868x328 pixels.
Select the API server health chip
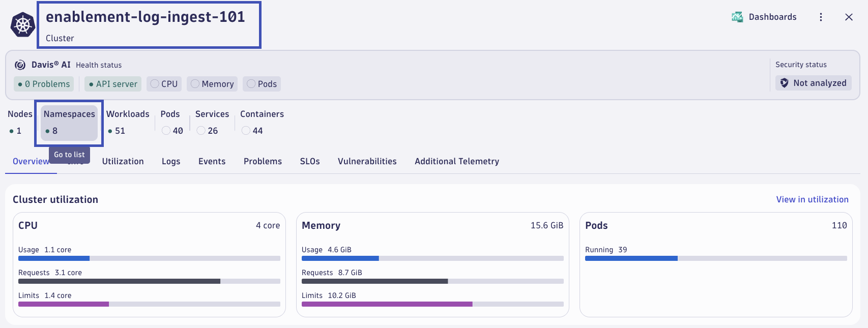[113, 84]
